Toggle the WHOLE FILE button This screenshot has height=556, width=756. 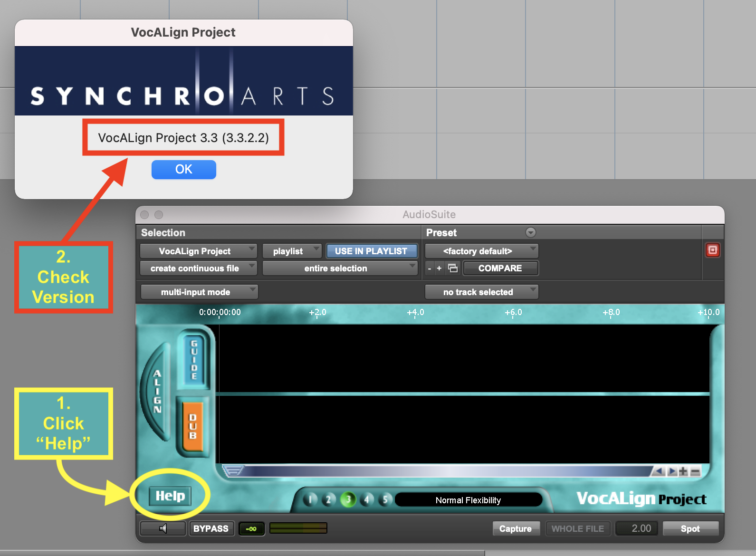pos(578,528)
